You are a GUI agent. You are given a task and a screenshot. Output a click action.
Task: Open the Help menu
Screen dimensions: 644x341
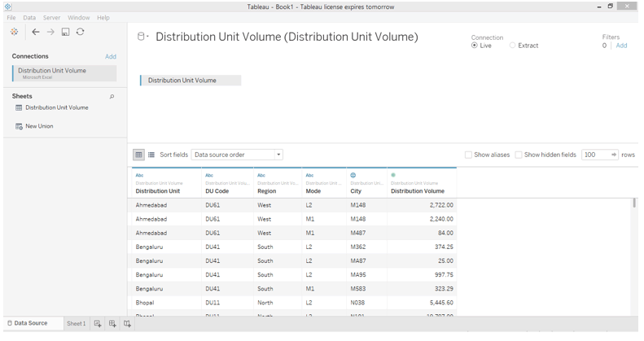coord(103,18)
